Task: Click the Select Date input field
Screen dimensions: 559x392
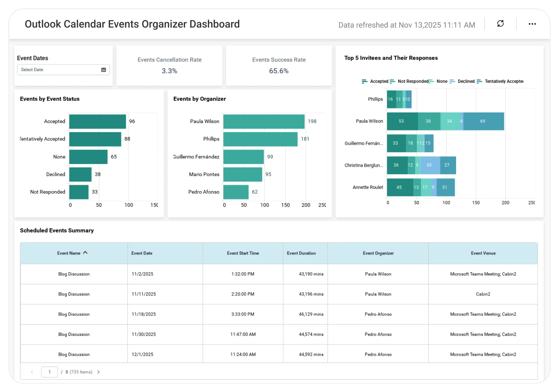Action: 63,70
